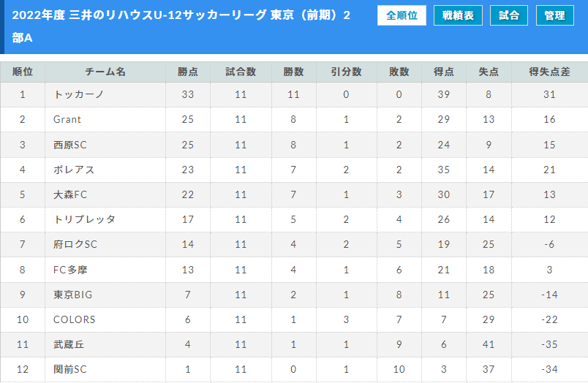Image resolution: width=588 pixels, height=383 pixels.
Task: Click the 府ロクSC team name
Action: pos(75,244)
